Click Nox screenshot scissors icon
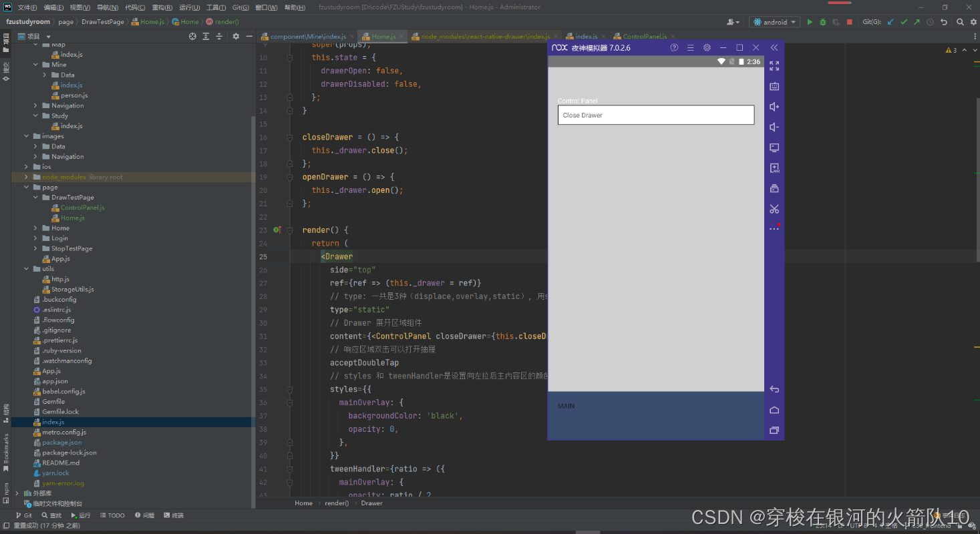980x534 pixels. coord(774,209)
